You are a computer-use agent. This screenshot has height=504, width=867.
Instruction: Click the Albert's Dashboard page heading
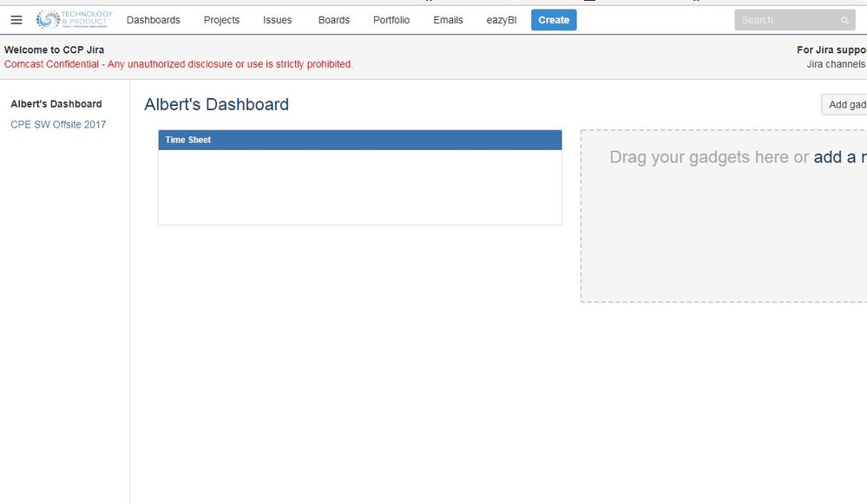(x=216, y=104)
